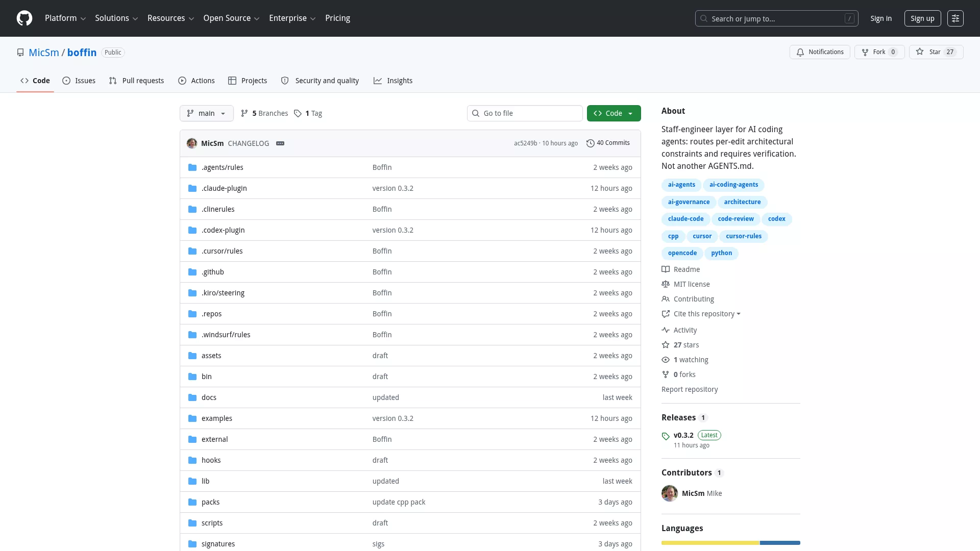Image resolution: width=980 pixels, height=551 pixels.
Task: Click the Go to file input
Action: (525, 113)
